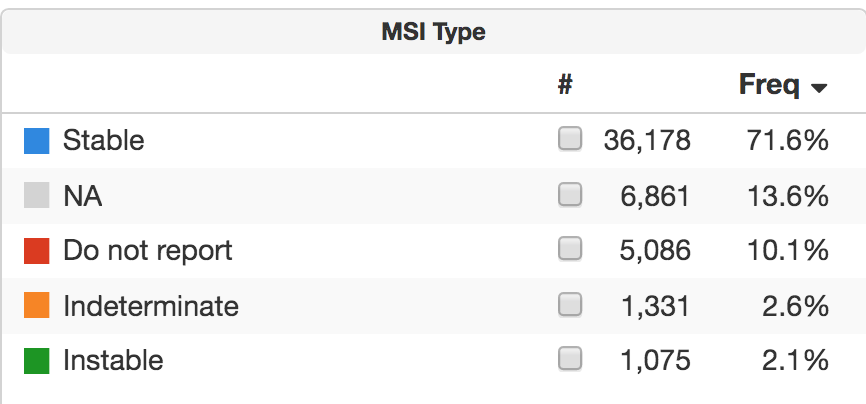Screen dimensions: 866x404
Task: Tick the Indeterminate row checkbox
Action: [570, 304]
